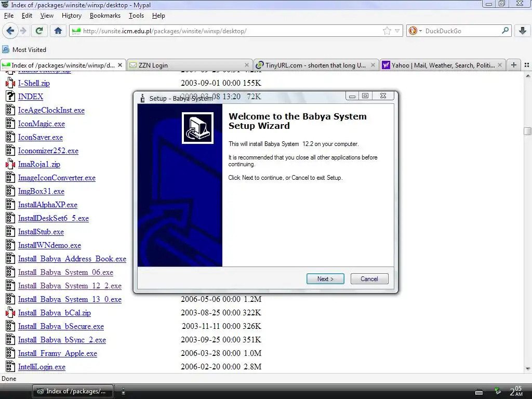Download Install_Babya_bSecure.exe link
This screenshot has width=532, height=399.
61,326
